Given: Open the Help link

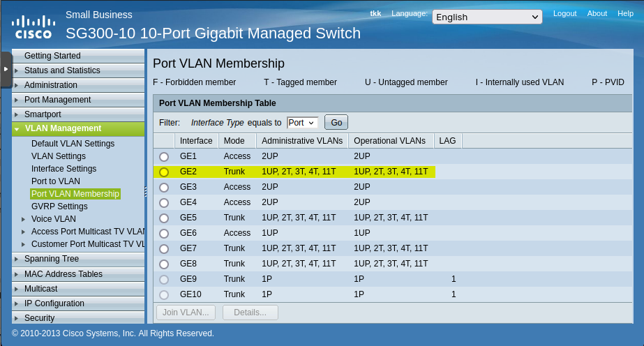Looking at the screenshot, I should (x=625, y=13).
